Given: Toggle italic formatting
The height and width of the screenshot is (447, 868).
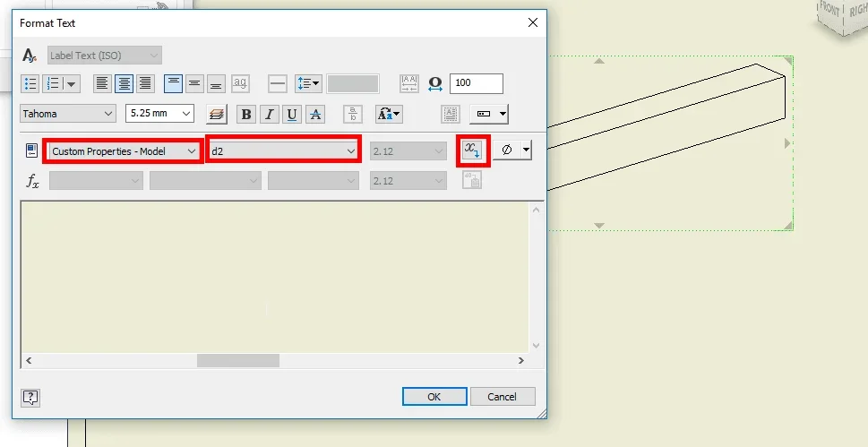Looking at the screenshot, I should point(269,115).
